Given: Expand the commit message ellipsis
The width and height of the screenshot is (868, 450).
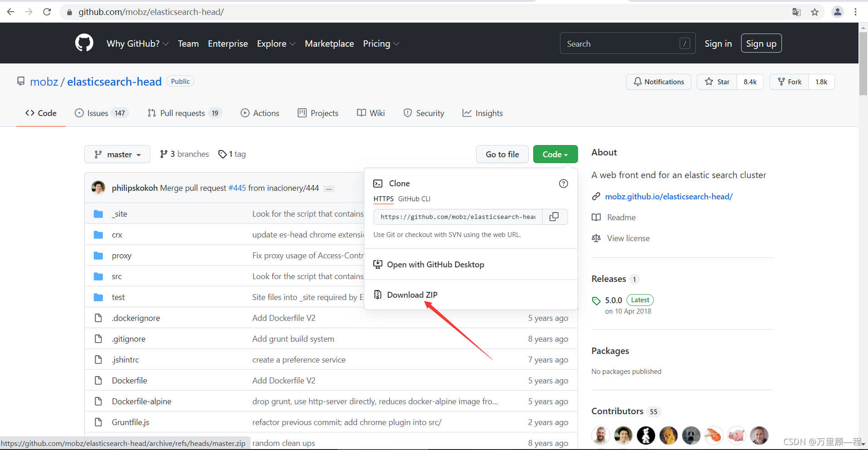Looking at the screenshot, I should click(329, 189).
